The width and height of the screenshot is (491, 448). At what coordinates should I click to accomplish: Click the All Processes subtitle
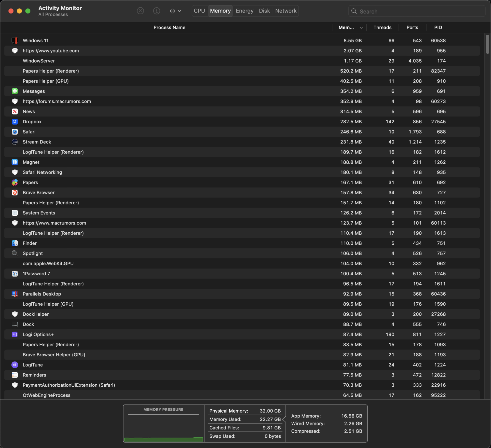[53, 14]
